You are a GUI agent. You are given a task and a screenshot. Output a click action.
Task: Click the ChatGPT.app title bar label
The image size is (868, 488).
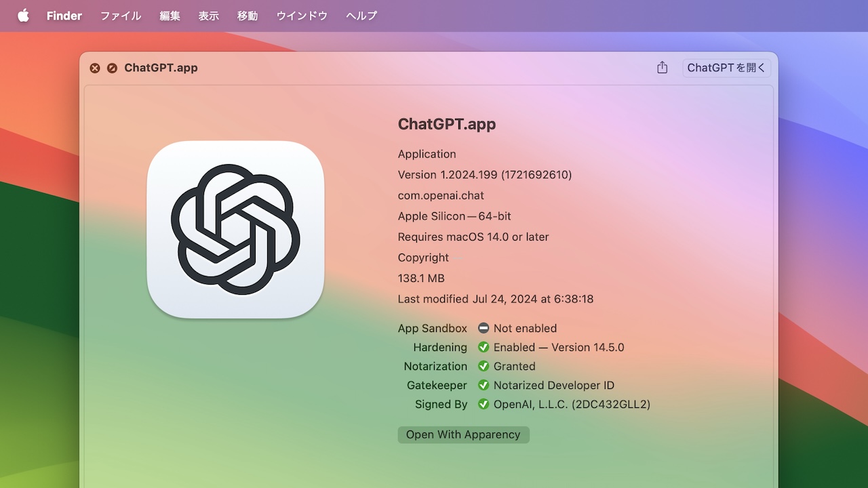161,68
